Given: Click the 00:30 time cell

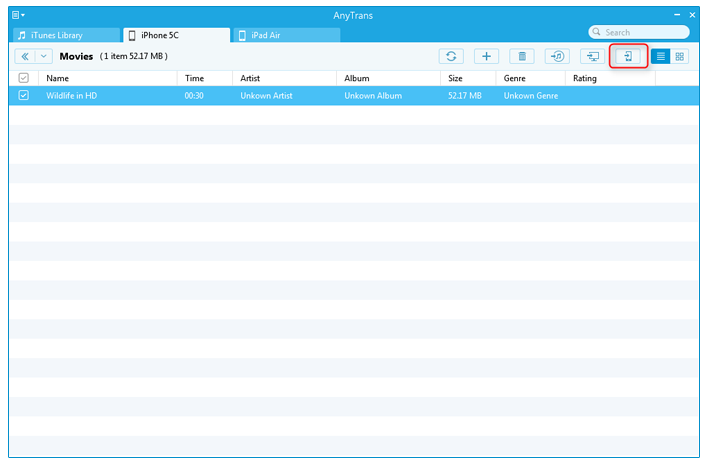Looking at the screenshot, I should [x=194, y=96].
